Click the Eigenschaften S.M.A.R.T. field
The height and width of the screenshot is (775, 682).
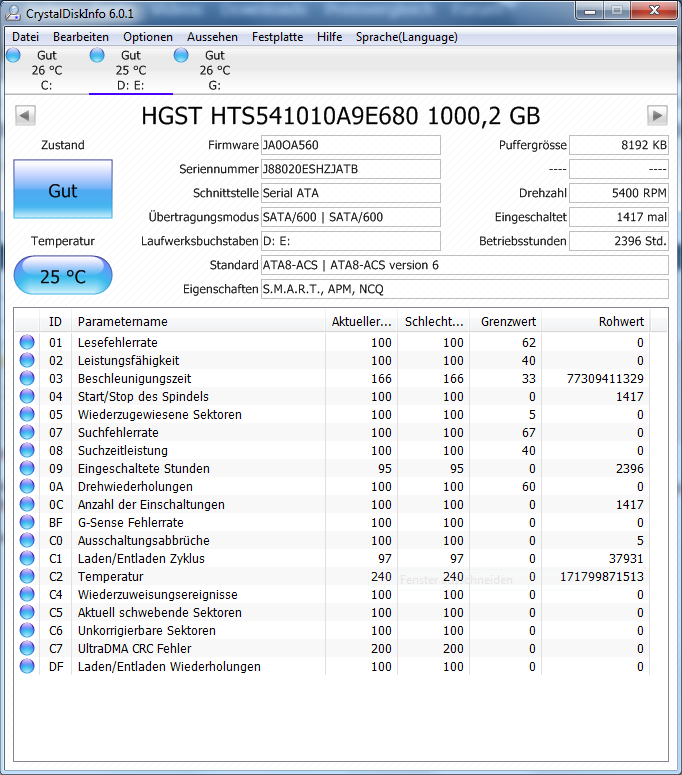[465, 289]
